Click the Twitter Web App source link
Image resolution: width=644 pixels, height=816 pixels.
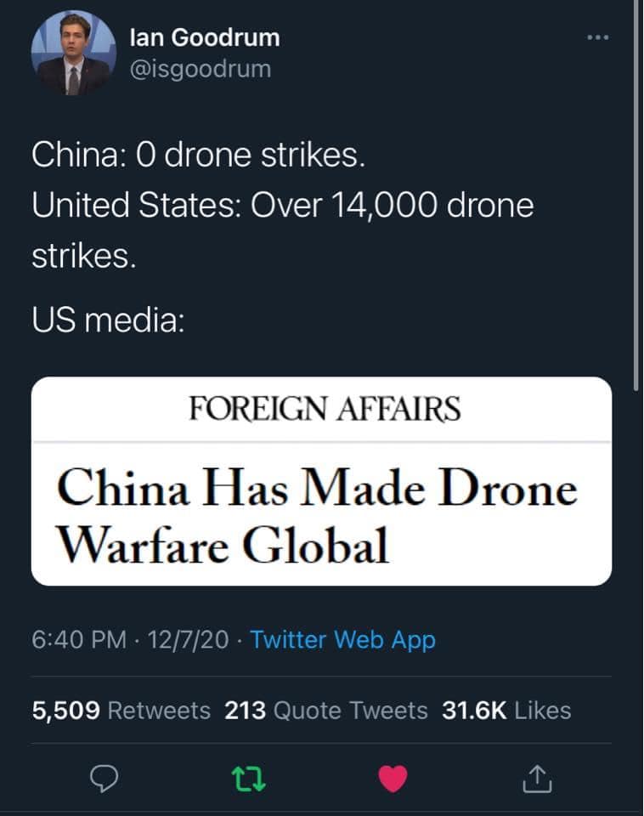click(x=343, y=639)
